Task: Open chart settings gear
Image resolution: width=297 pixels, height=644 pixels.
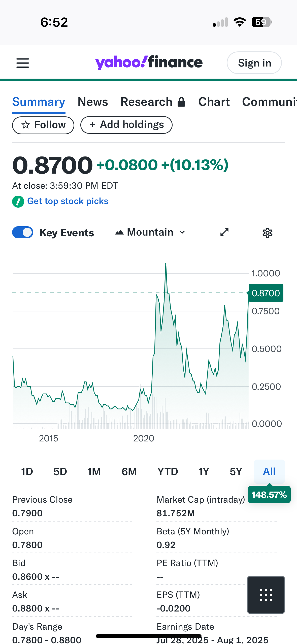Action: tap(268, 233)
